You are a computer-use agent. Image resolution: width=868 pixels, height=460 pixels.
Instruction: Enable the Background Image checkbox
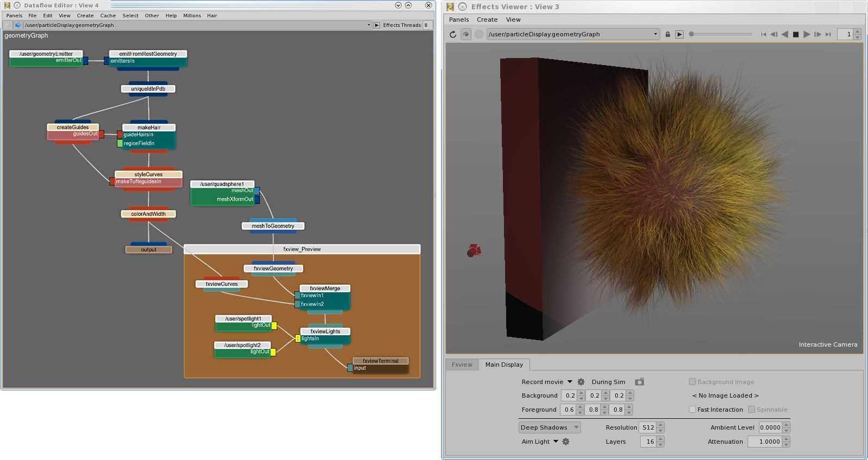point(692,382)
